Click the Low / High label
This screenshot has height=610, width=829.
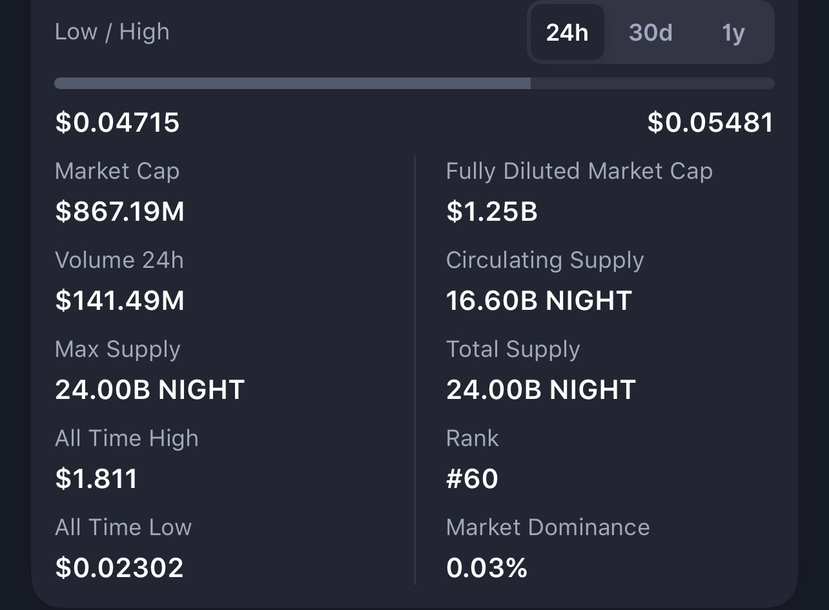pyautogui.click(x=112, y=32)
